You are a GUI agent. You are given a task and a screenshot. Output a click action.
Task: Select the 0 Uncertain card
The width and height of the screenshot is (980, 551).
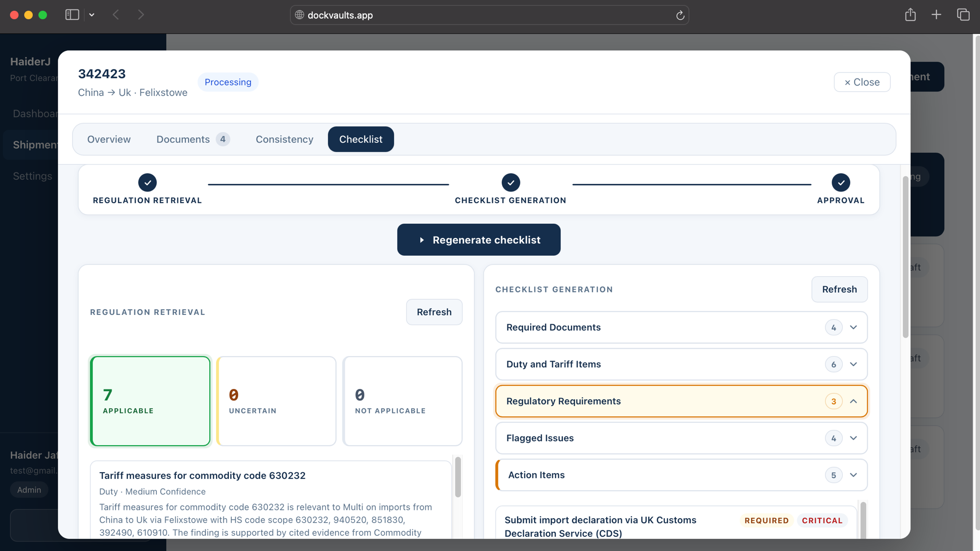[x=276, y=401]
